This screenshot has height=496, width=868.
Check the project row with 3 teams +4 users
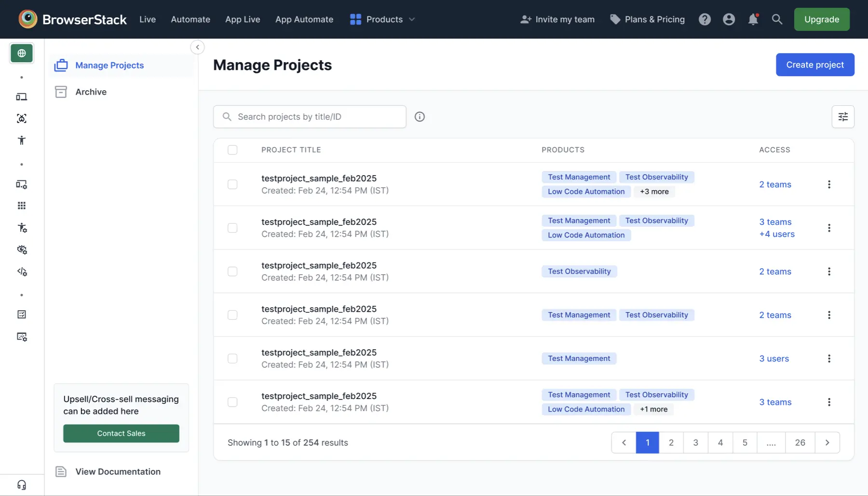coord(232,228)
